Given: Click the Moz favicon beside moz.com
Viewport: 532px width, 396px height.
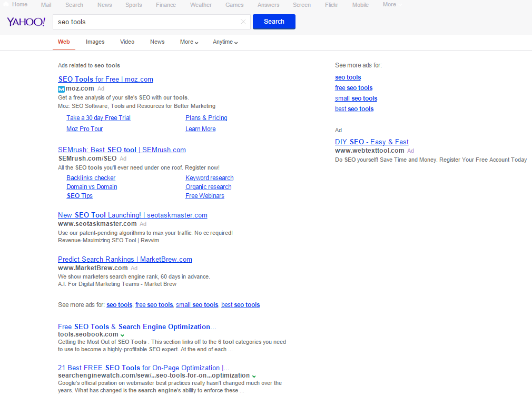Looking at the screenshot, I should pyautogui.click(x=61, y=89).
